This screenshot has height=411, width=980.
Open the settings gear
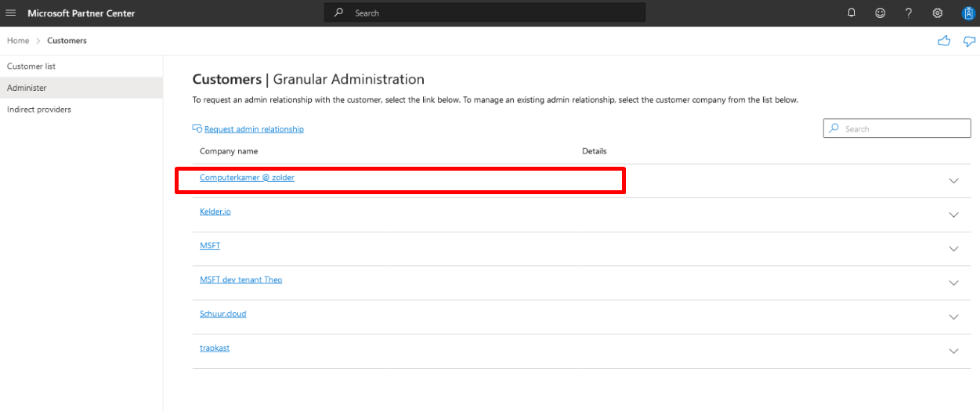(938, 13)
